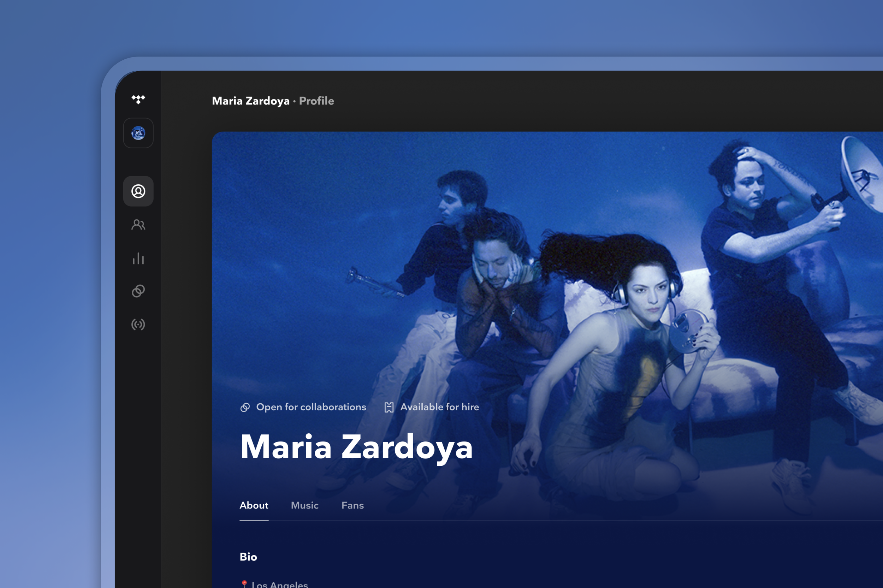Switch to the About tab

[254, 505]
